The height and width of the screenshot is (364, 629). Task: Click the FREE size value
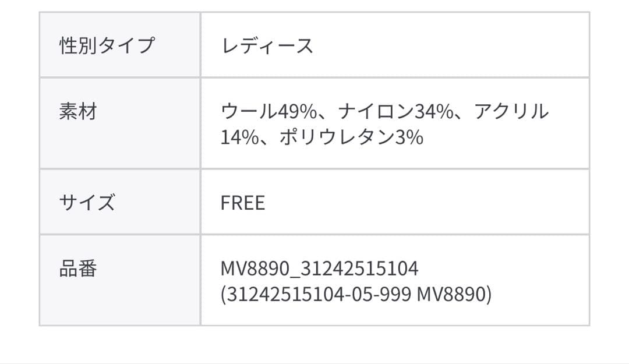[243, 203]
